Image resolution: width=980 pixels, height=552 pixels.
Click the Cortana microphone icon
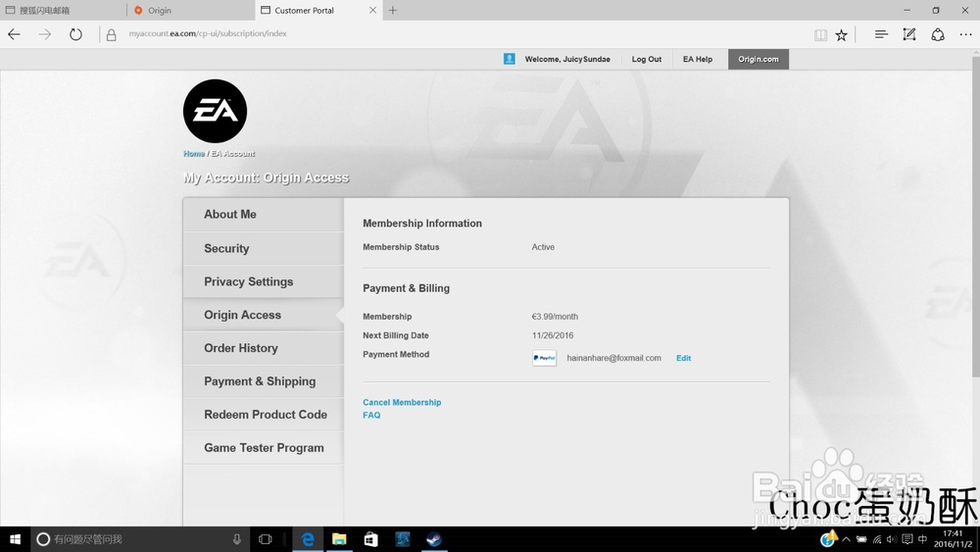point(237,539)
